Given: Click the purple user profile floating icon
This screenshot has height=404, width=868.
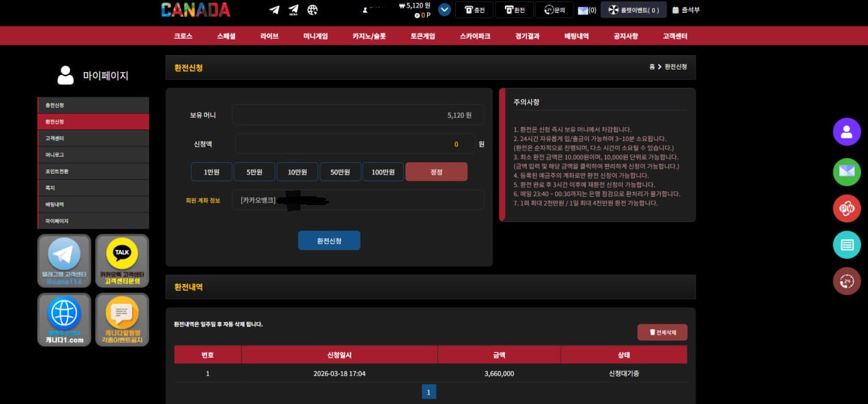Looking at the screenshot, I should (x=846, y=132).
